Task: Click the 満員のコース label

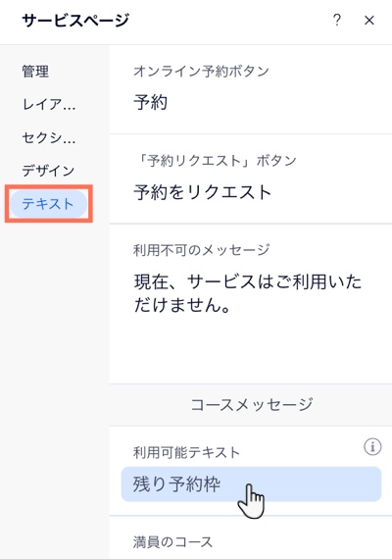Action: tap(172, 542)
